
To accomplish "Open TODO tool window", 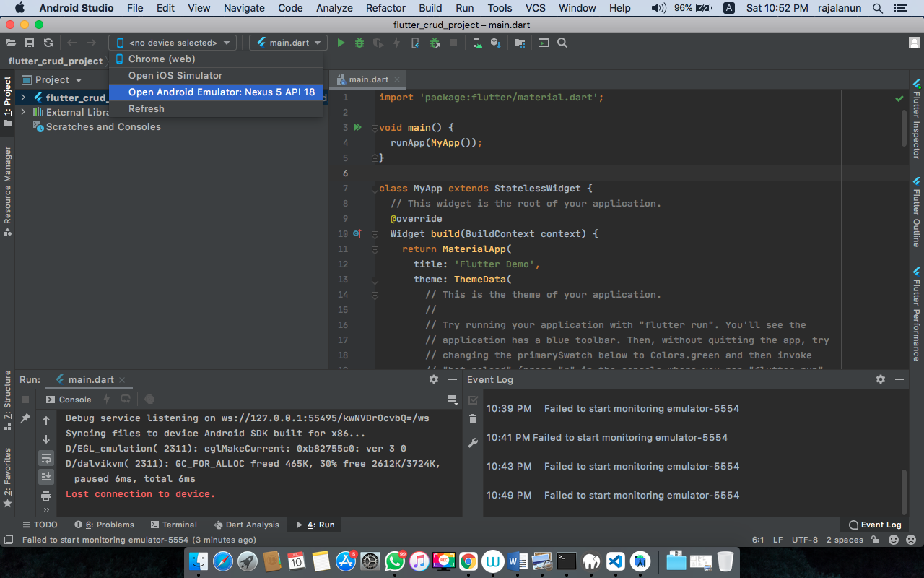I will 40,525.
